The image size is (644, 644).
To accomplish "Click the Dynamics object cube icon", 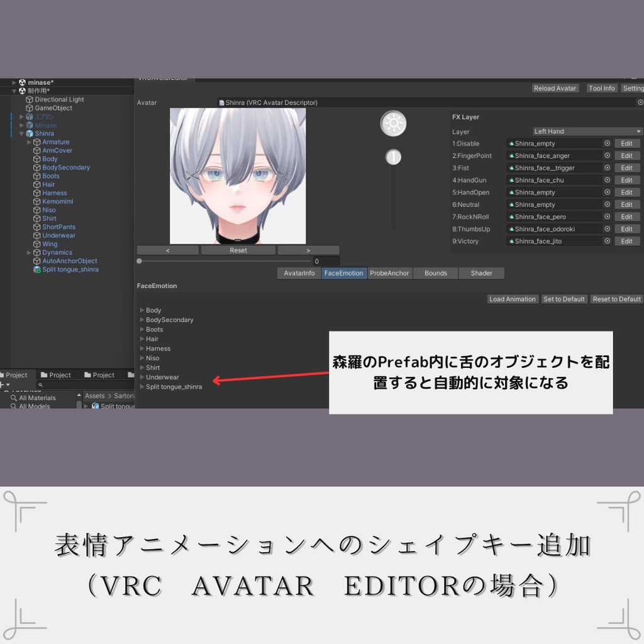I will point(36,253).
